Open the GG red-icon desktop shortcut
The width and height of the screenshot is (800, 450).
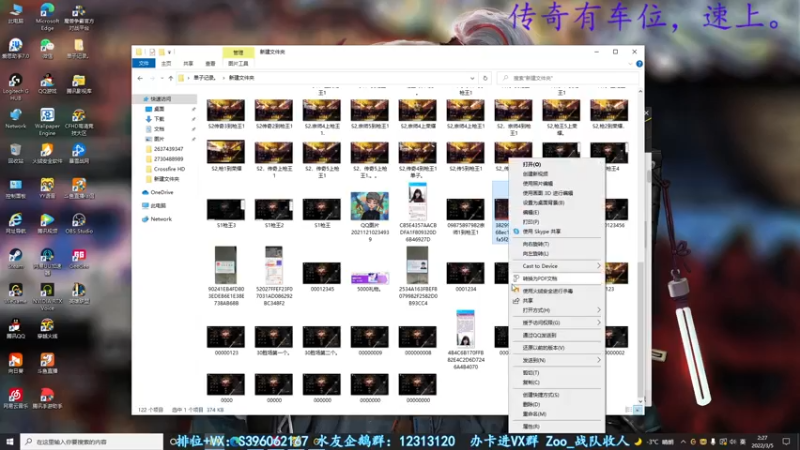coord(79,258)
